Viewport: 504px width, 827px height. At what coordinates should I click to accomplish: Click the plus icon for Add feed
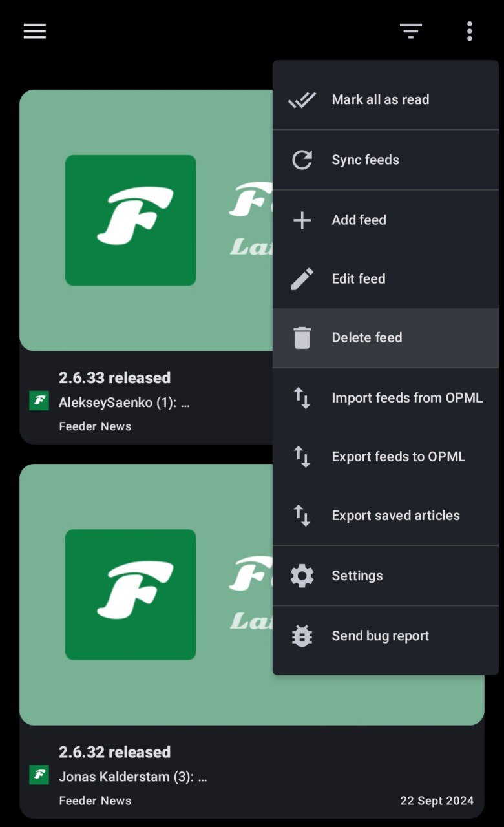pyautogui.click(x=302, y=220)
